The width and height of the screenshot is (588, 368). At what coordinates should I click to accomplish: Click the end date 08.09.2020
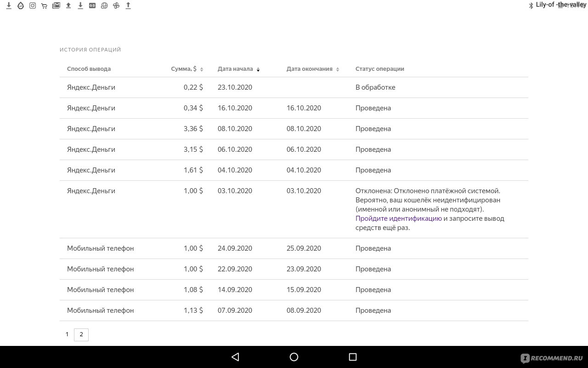304,310
